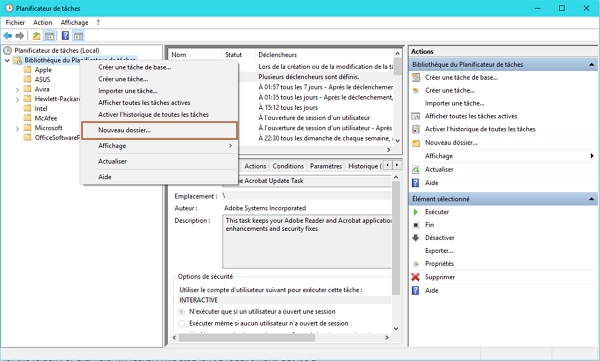Click the task list vertical scrollbar thumb
600x361 pixels.
point(397,66)
